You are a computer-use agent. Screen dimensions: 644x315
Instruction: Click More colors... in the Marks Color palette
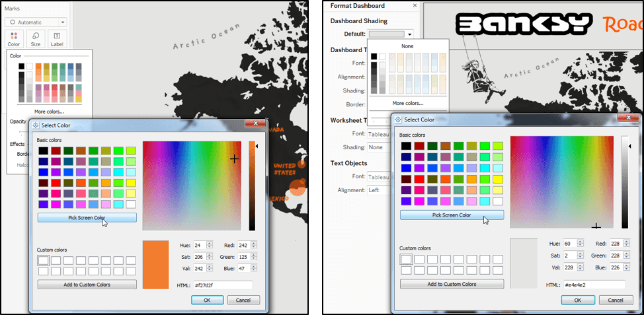49,112
